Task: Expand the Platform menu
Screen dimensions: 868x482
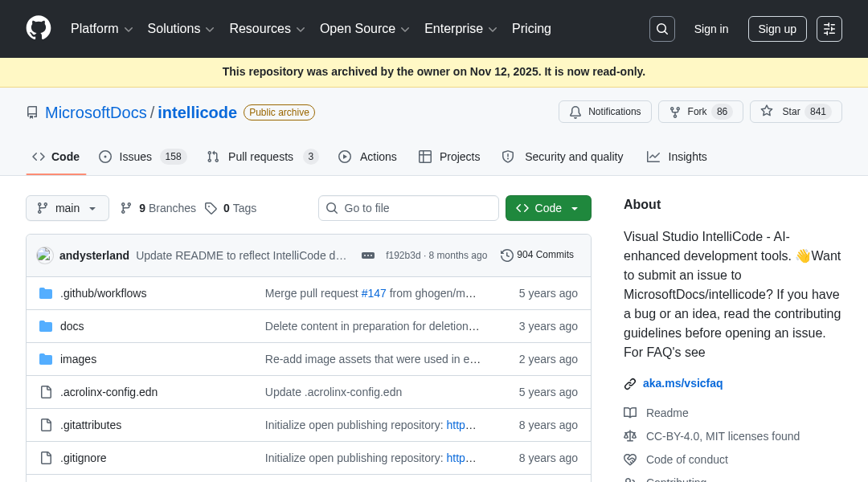Action: (102, 29)
